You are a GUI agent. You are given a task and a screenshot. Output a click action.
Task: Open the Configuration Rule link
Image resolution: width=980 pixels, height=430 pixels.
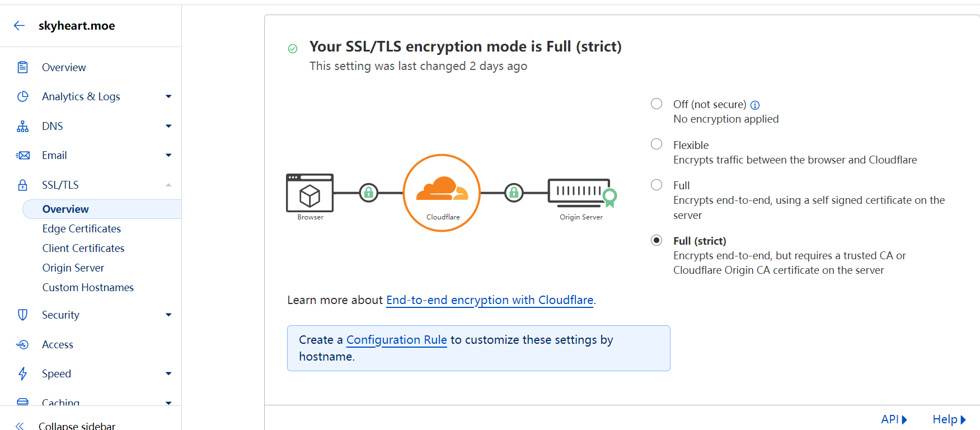coord(397,340)
